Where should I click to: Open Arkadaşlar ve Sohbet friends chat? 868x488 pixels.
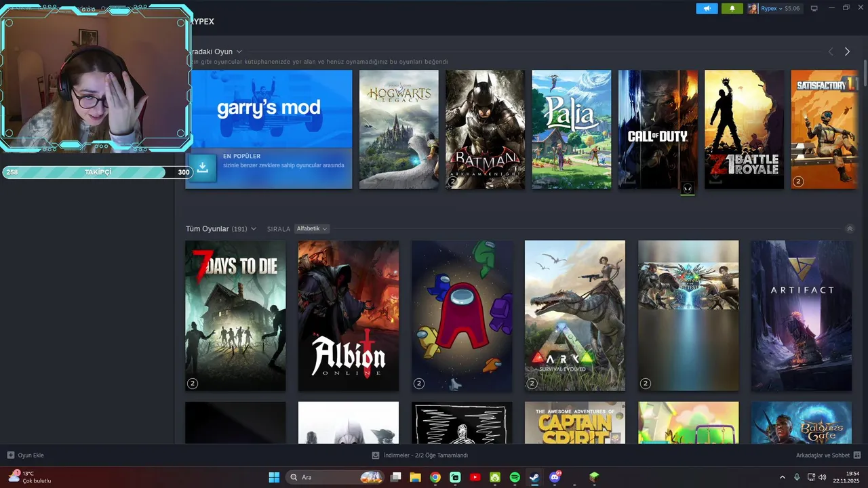(828, 455)
